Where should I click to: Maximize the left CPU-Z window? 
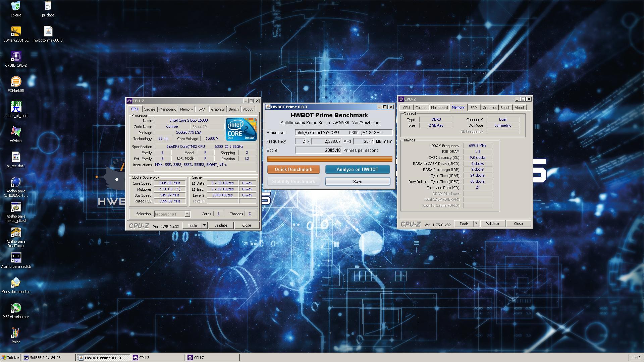click(251, 101)
